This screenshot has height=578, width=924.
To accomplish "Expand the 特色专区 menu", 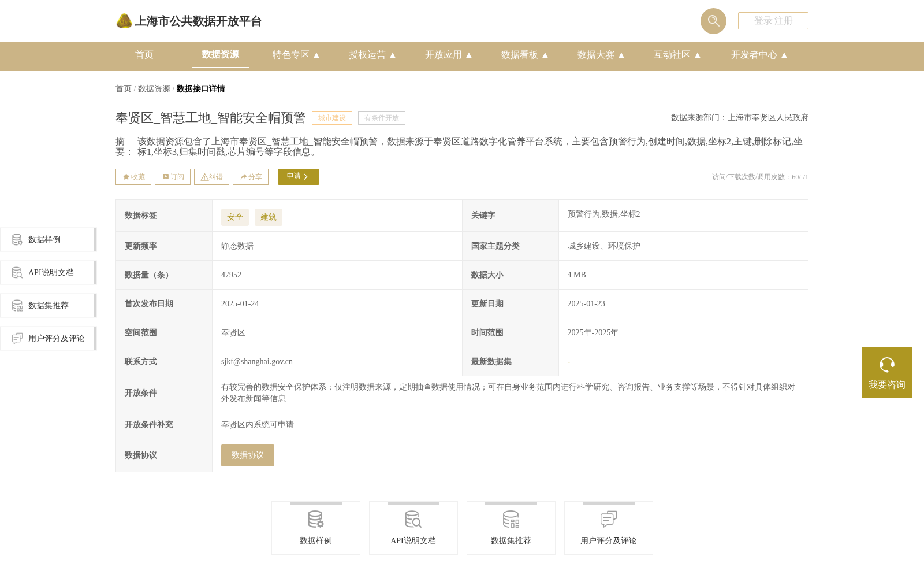I will click(x=296, y=55).
